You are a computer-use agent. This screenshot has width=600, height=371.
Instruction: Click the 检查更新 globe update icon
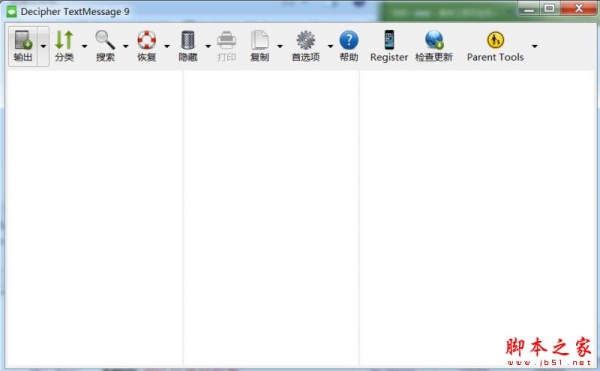click(x=434, y=40)
